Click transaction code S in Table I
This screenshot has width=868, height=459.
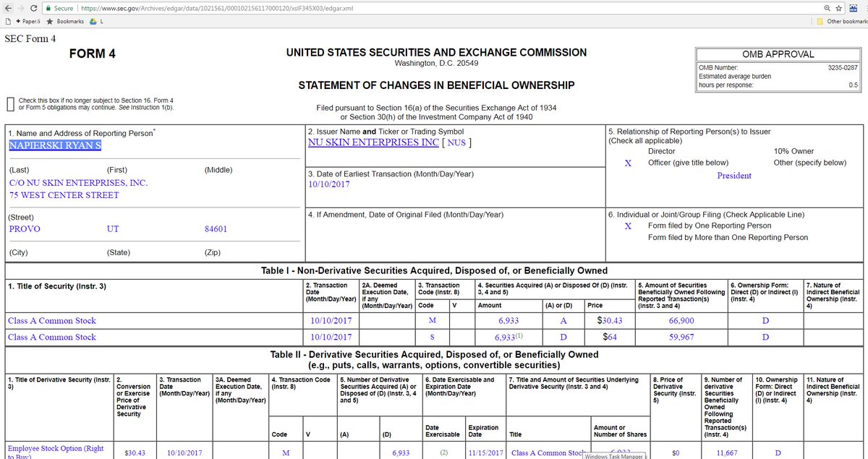433,337
